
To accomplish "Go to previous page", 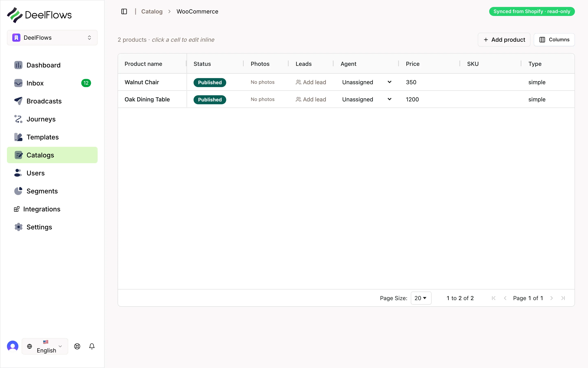I will point(505,298).
